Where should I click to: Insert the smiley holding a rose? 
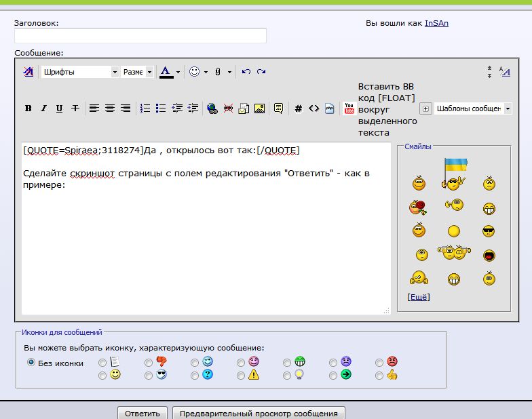(x=418, y=207)
